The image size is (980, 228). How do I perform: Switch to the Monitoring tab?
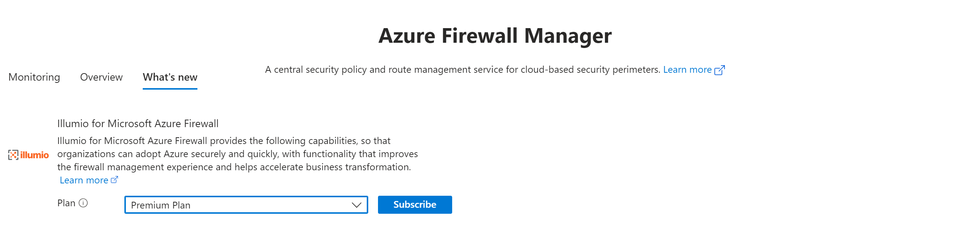pyautogui.click(x=34, y=77)
